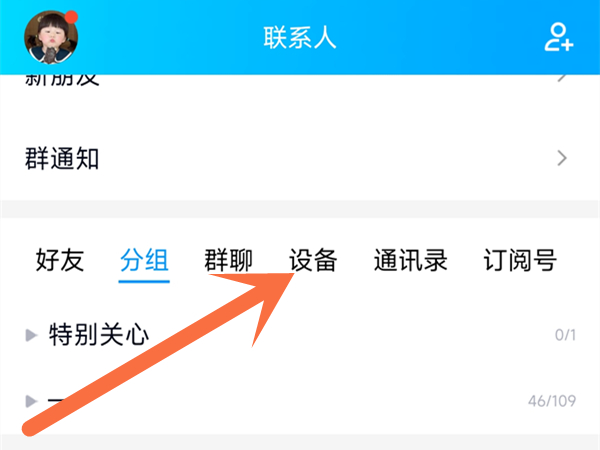Click the 46/109 member count

click(x=552, y=401)
